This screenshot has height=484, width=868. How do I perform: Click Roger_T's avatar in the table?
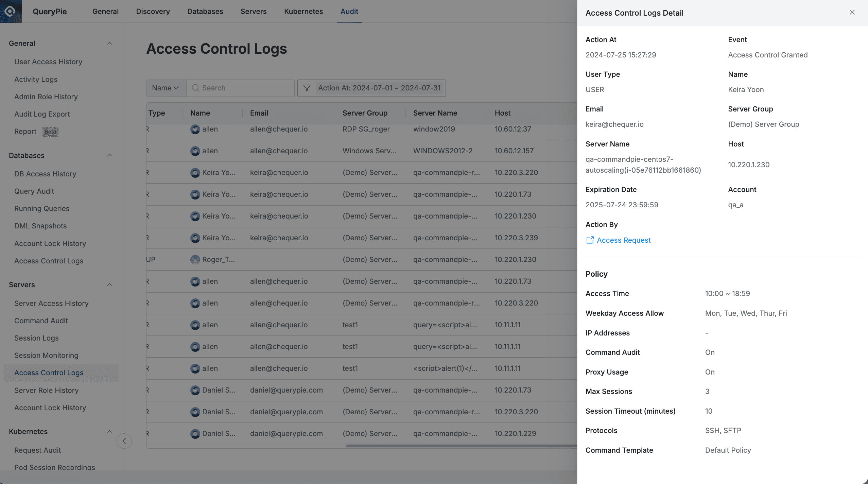195,259
